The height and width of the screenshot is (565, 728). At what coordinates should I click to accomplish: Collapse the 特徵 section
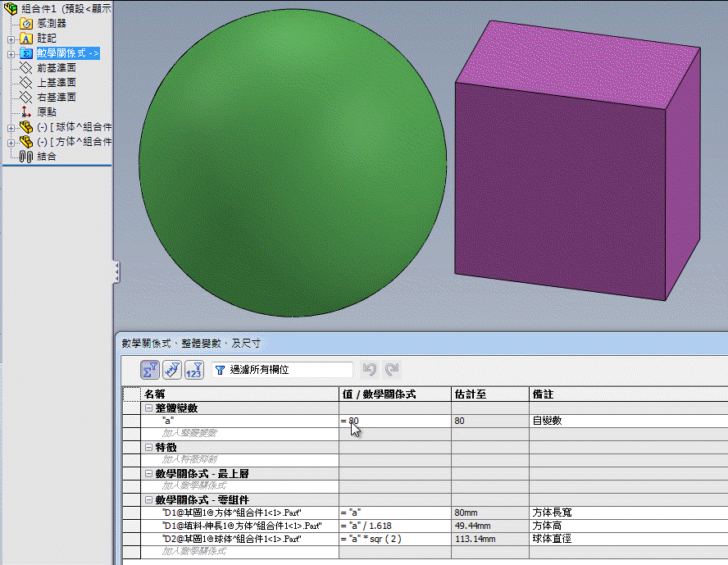coord(148,448)
